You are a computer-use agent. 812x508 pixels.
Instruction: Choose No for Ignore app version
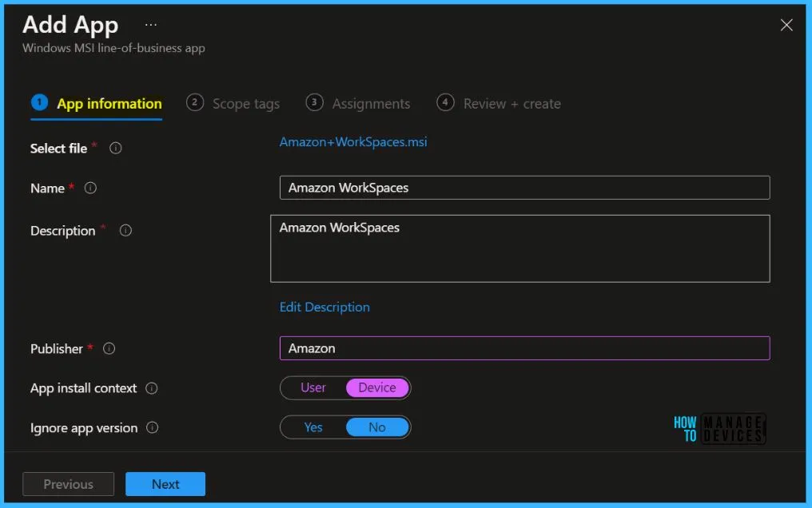click(377, 427)
